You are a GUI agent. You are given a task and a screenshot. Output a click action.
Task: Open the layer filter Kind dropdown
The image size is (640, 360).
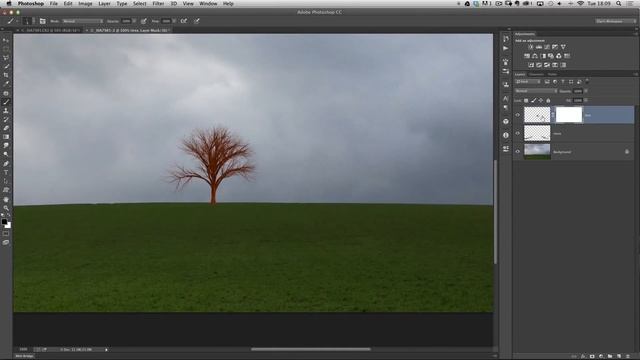pos(528,82)
